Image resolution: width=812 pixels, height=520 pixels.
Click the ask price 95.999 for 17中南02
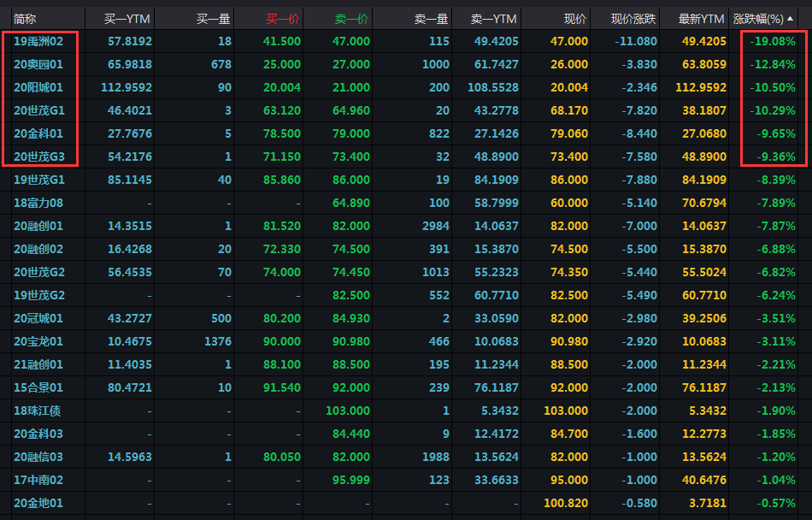(351, 480)
